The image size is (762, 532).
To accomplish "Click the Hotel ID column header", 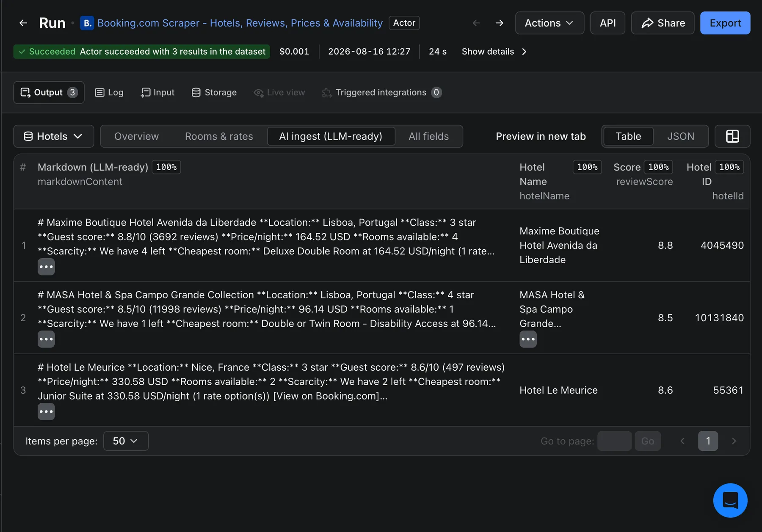I will tap(699, 174).
